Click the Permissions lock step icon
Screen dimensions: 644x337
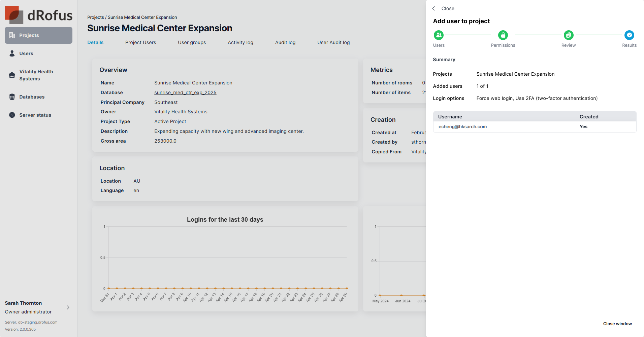(x=503, y=35)
